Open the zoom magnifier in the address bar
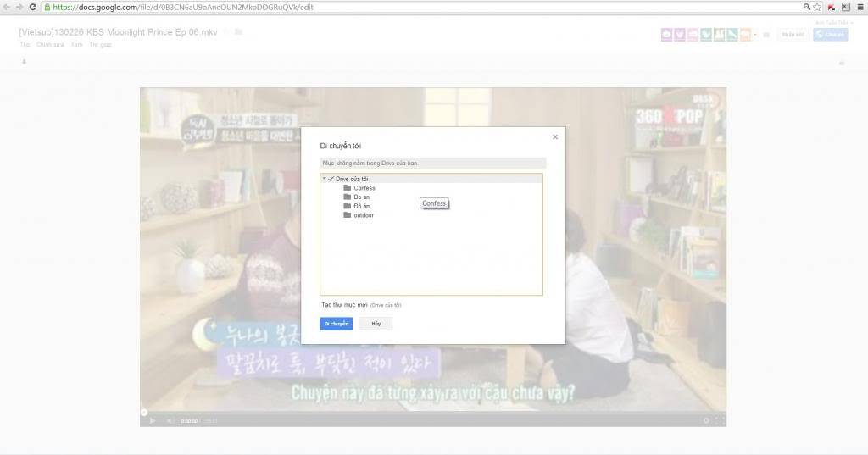The image size is (868, 455). click(807, 7)
